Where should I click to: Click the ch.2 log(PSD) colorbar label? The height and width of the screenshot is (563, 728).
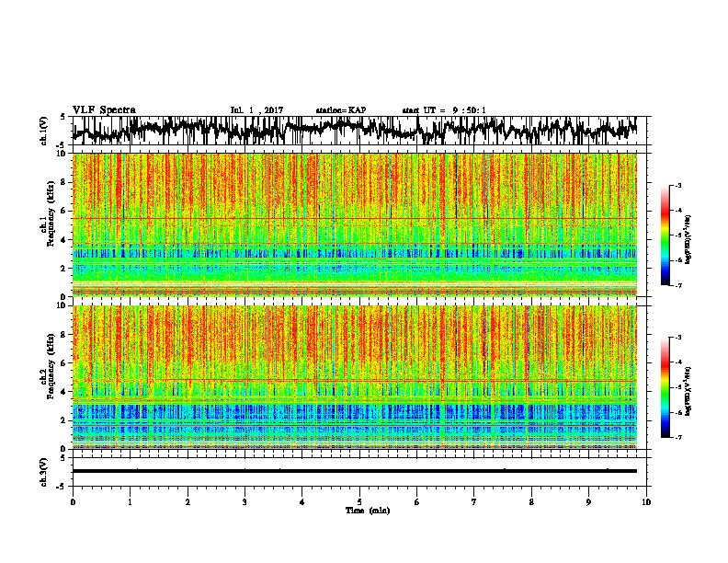(688, 391)
